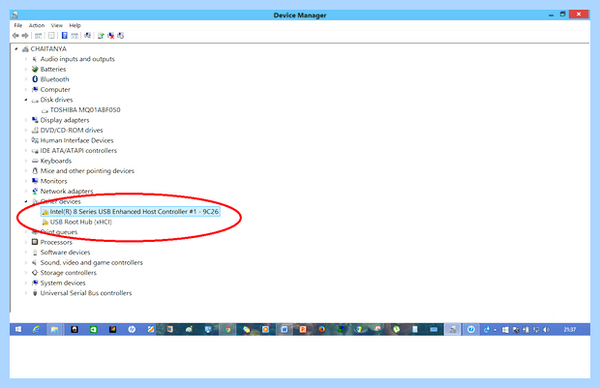Open uTorrent icon on taskbar
The image size is (600, 388).
point(396,329)
